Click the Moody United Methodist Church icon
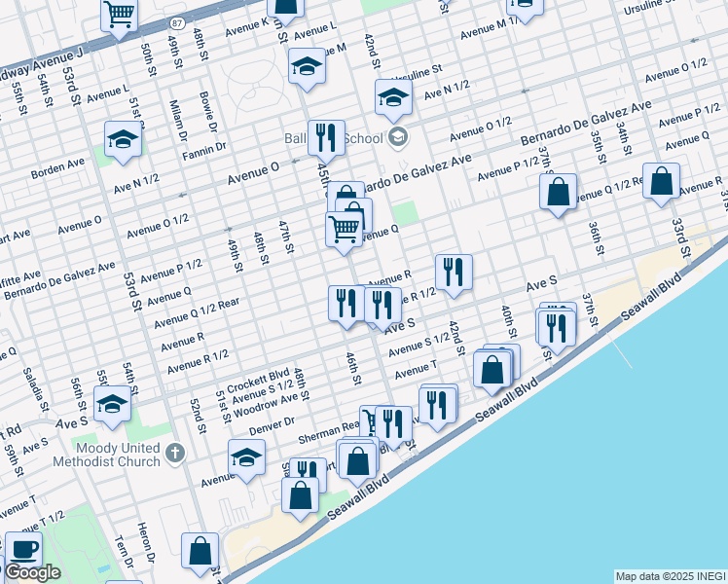This screenshot has width=728, height=584. (x=175, y=454)
